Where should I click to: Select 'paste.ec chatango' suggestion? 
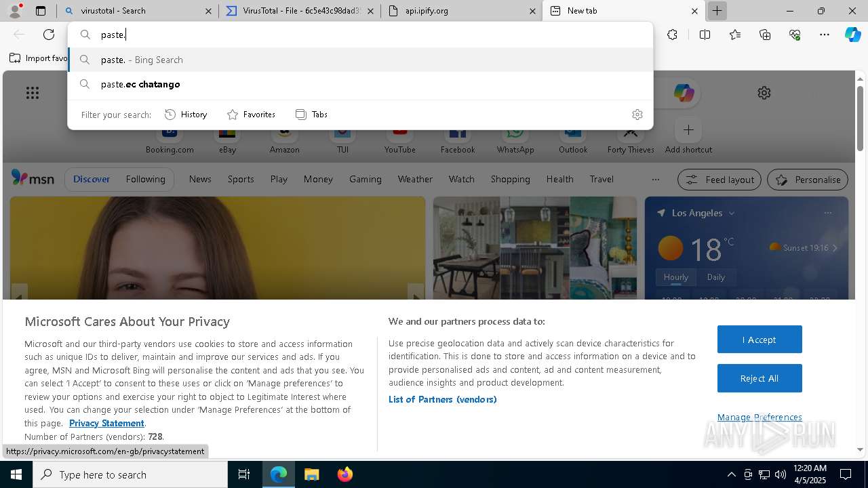coord(360,84)
